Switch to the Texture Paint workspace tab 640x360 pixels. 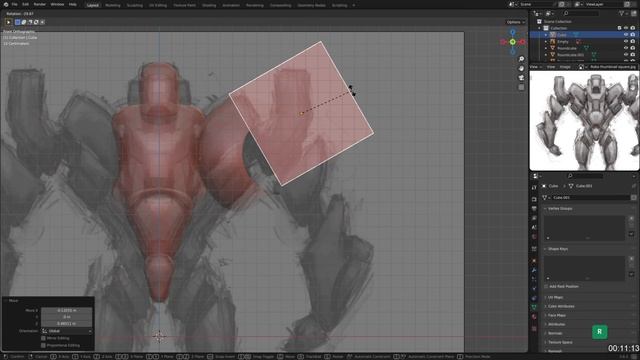[x=184, y=5]
